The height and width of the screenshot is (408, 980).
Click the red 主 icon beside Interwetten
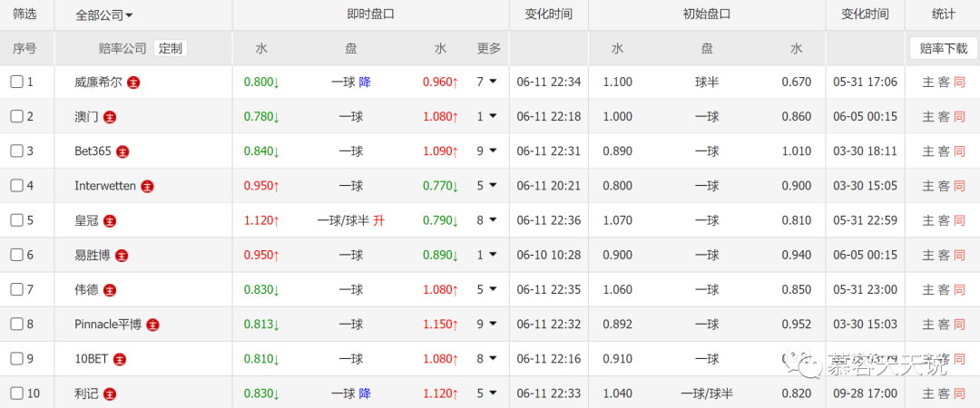click(148, 186)
